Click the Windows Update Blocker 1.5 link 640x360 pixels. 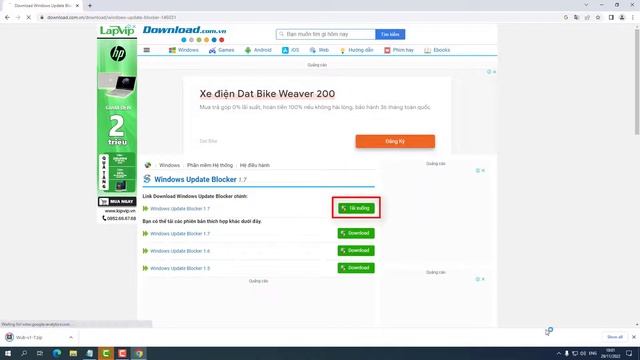pyautogui.click(x=180, y=269)
